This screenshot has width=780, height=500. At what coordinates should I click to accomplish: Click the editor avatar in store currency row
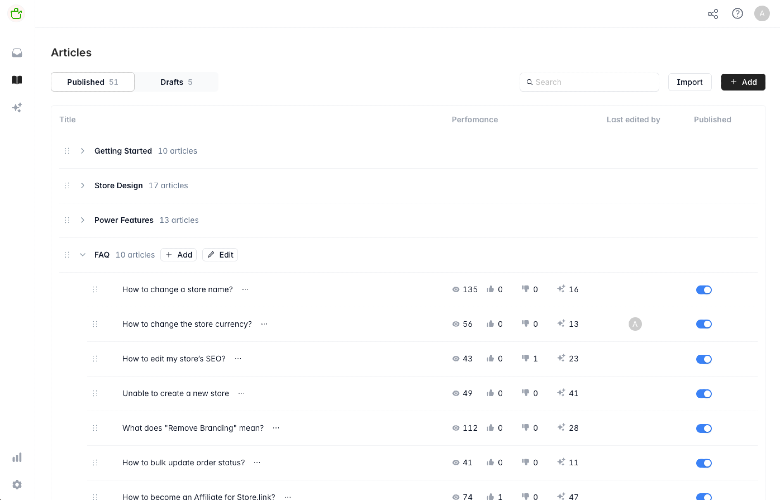(635, 324)
